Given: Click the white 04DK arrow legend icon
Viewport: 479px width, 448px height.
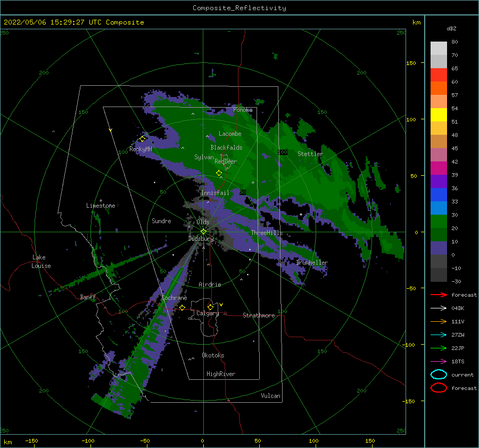Looking at the screenshot, I should (x=439, y=308).
